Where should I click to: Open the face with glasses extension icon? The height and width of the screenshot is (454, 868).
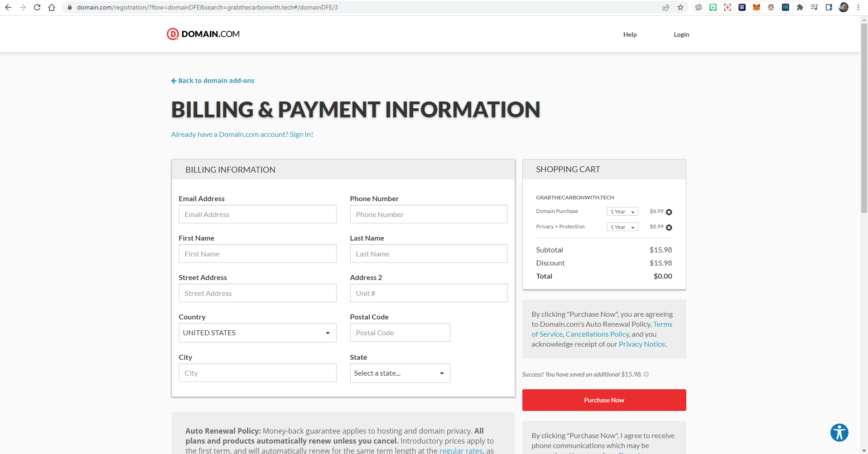pyautogui.click(x=771, y=7)
